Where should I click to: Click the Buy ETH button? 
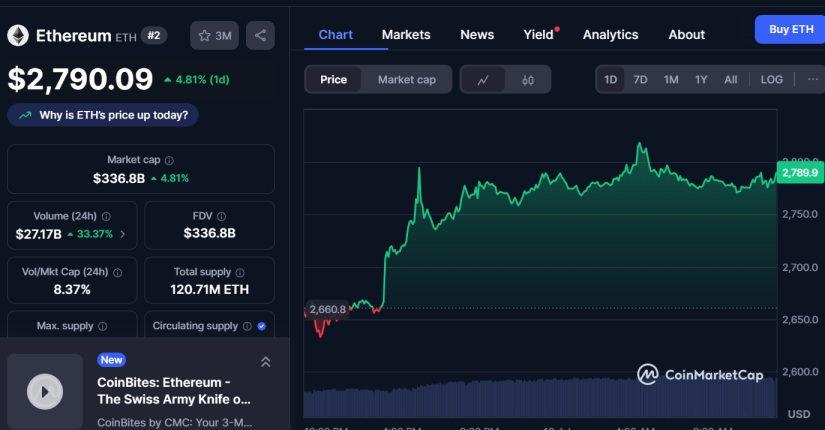pos(790,29)
